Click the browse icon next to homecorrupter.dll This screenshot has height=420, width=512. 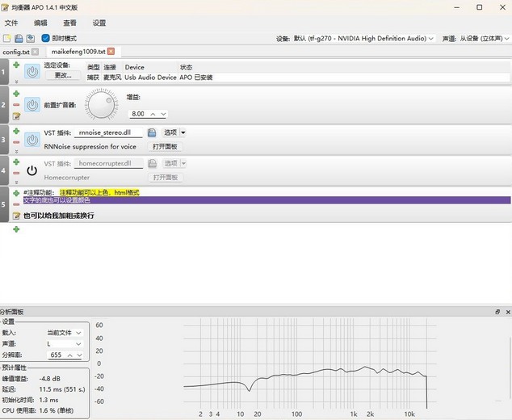(152, 163)
